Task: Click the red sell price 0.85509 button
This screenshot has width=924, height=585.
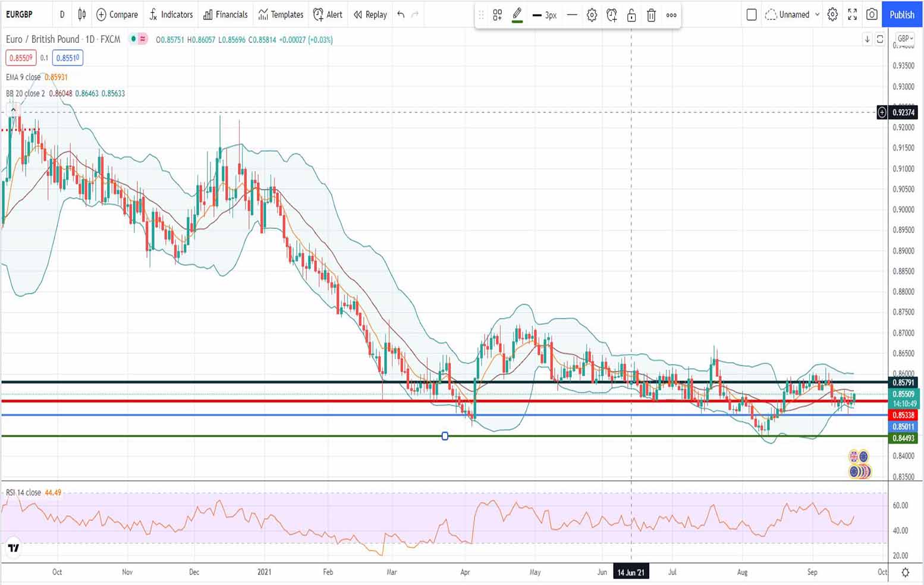Action: pyautogui.click(x=21, y=58)
